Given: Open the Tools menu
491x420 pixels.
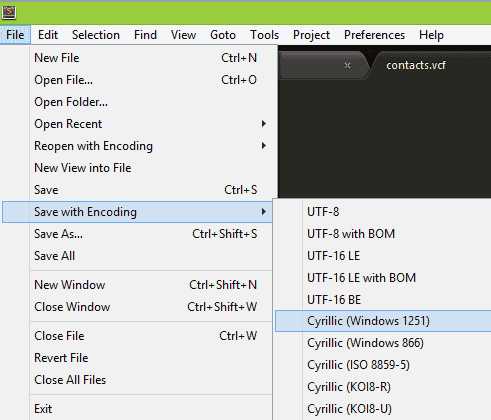Looking at the screenshot, I should coord(264,35).
